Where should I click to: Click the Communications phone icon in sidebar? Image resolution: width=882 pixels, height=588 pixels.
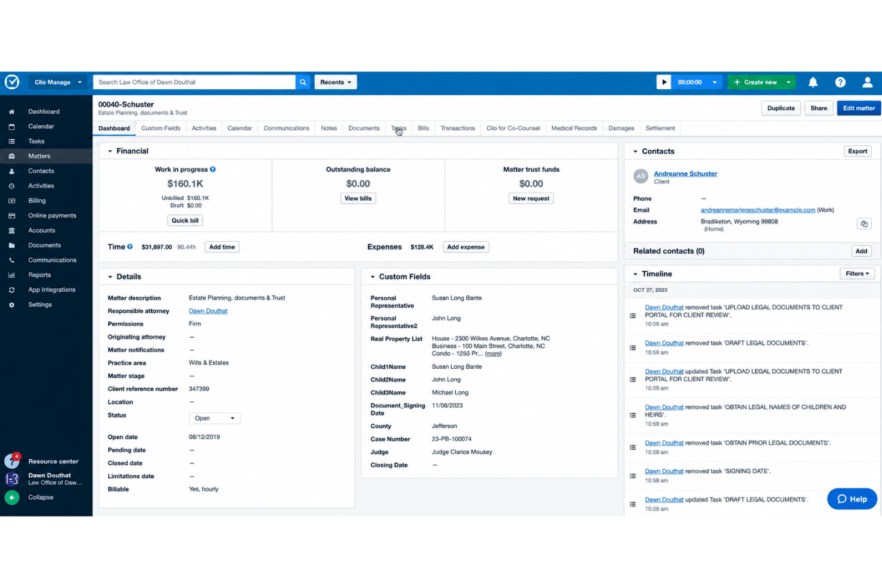click(x=11, y=260)
